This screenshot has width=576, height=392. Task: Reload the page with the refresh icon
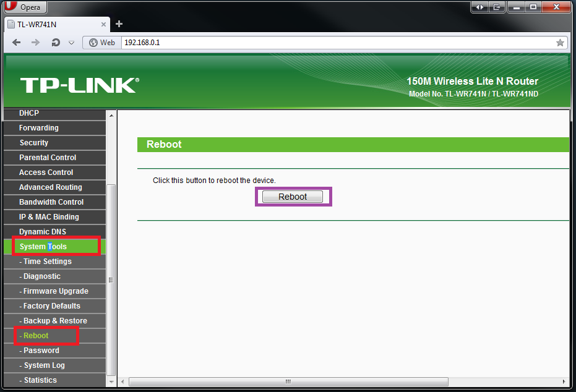pyautogui.click(x=56, y=43)
